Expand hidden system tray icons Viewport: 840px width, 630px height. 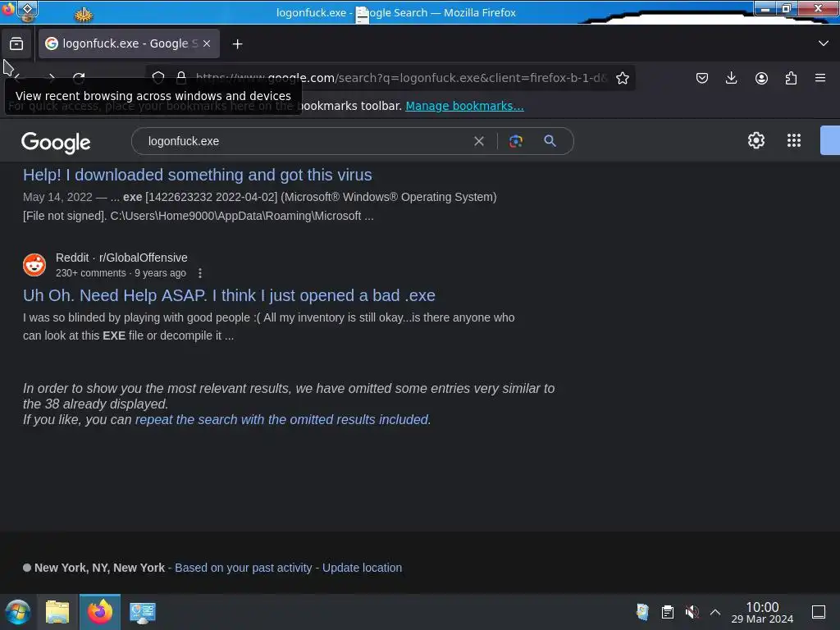click(714, 612)
